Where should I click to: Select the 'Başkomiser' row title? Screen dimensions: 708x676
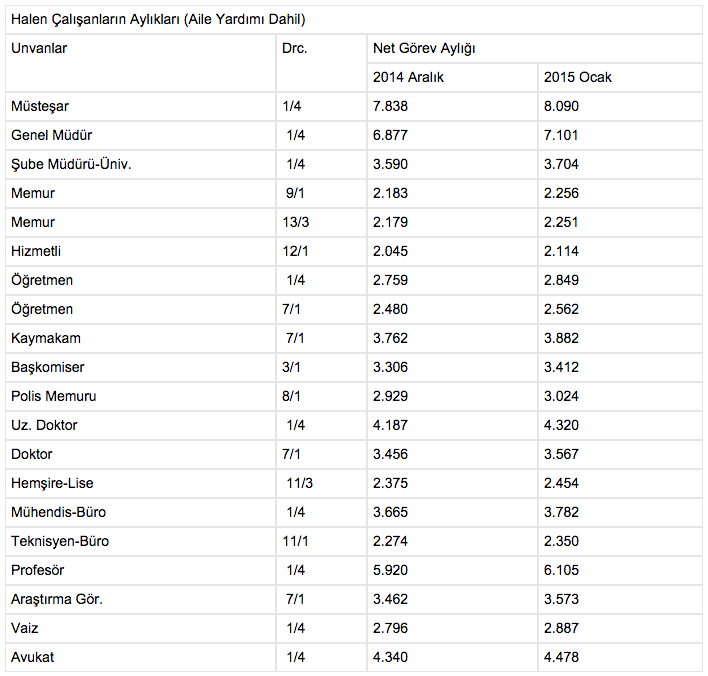click(x=48, y=367)
